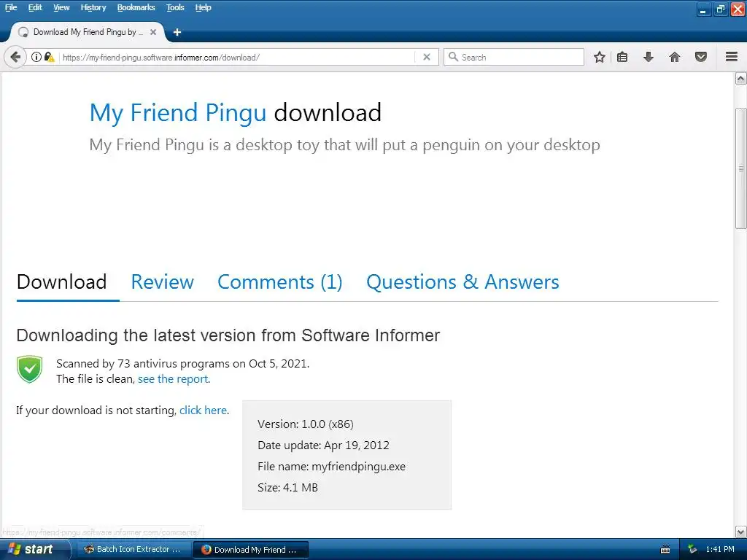Click the Pocket icon in toolbar
747x560 pixels.
click(701, 57)
